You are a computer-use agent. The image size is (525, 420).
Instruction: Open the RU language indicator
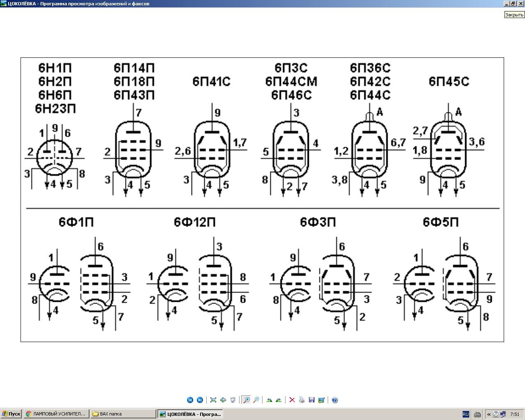[x=466, y=414]
